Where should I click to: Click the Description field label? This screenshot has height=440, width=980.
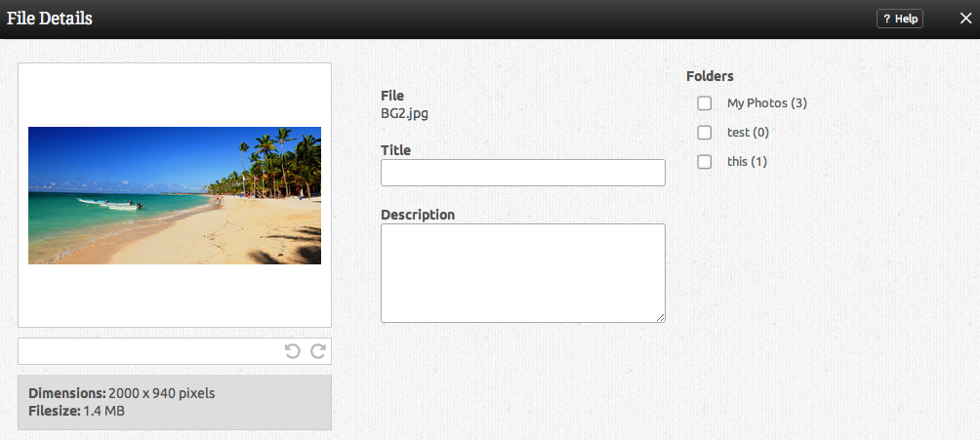418,215
